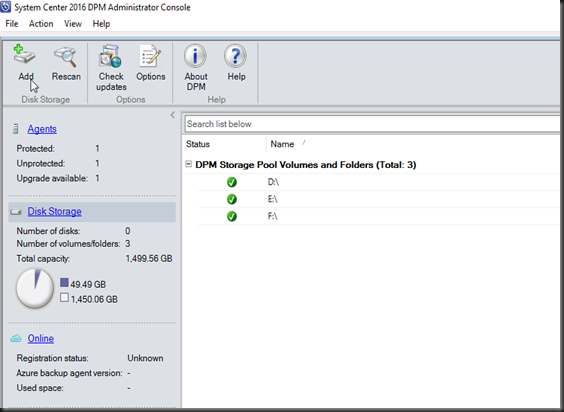Viewport: 564px width, 412px height.
Task: Click the 1,450.06 GB free value
Action: [94, 299]
